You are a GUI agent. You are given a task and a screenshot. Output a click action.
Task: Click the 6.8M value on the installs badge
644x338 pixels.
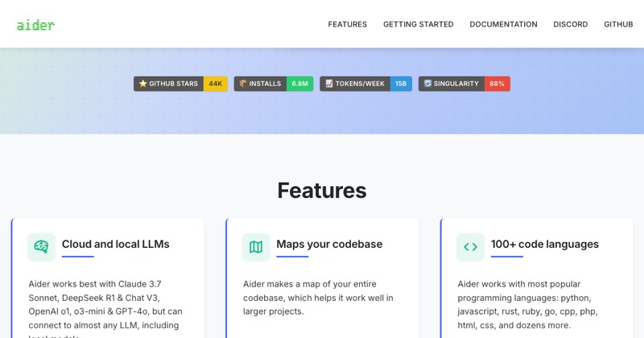[299, 84]
